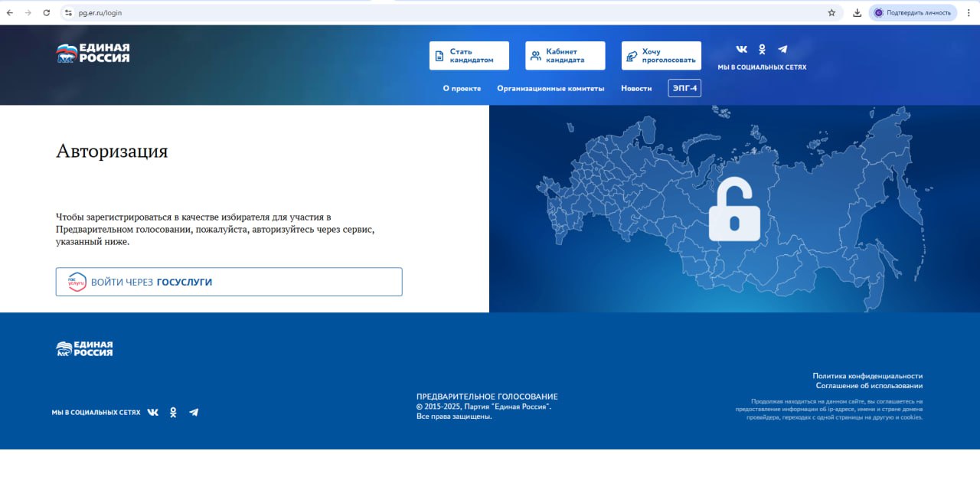Viewport: 980px width, 477px height.
Task: Open the Политика конфиденциальности link
Action: point(867,376)
